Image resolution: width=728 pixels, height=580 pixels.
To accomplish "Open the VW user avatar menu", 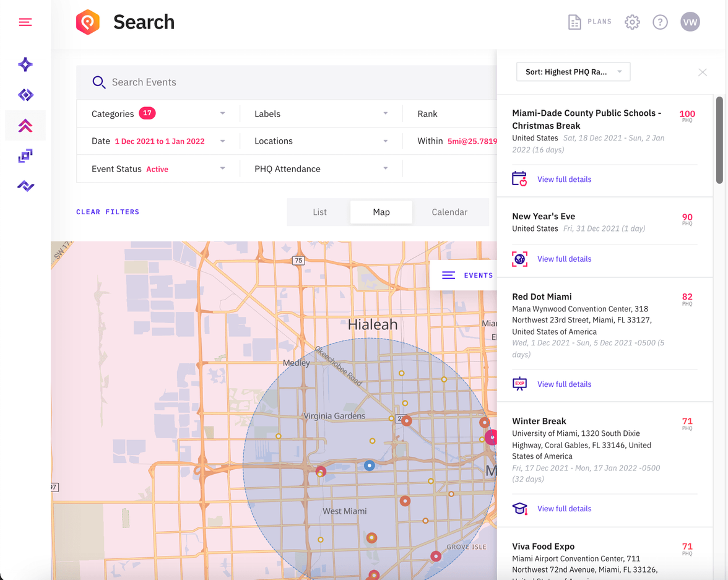I will click(x=690, y=22).
